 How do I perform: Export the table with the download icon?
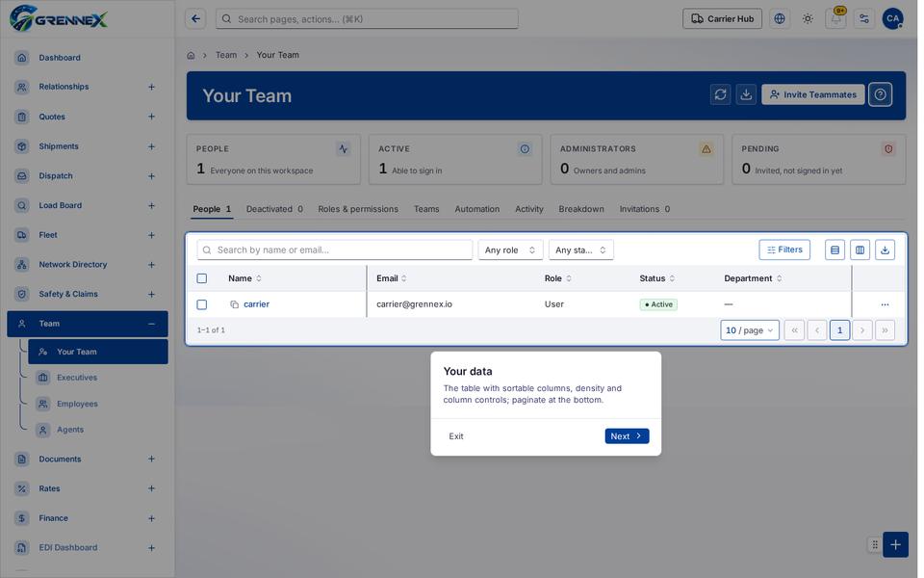[x=885, y=250]
